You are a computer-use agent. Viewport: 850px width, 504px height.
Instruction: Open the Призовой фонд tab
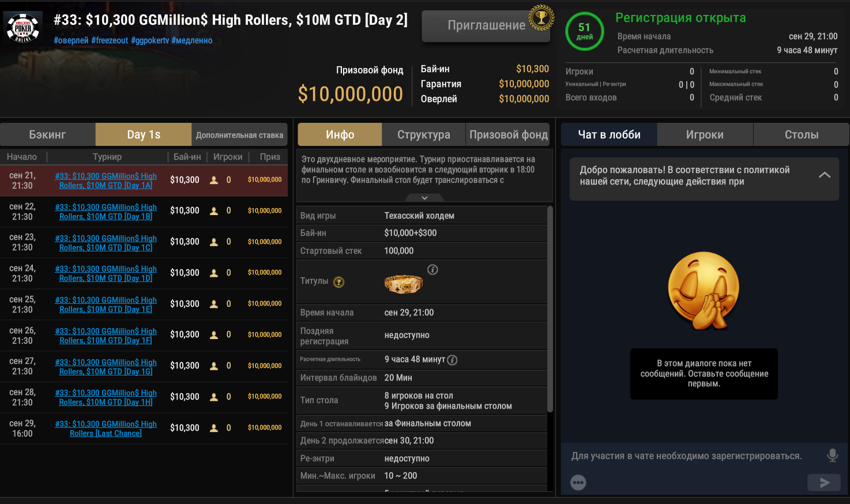pos(508,135)
